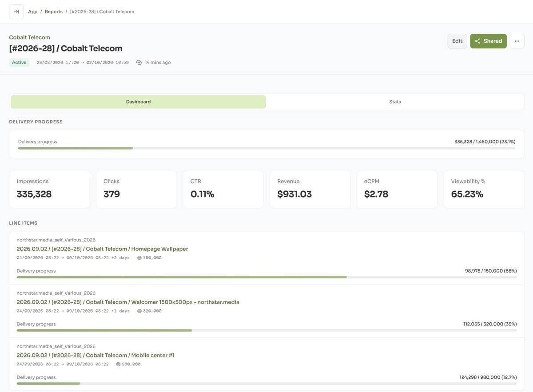Click the DELIVERY PROGRESS section heading
The height and width of the screenshot is (392, 533).
[x=36, y=122]
